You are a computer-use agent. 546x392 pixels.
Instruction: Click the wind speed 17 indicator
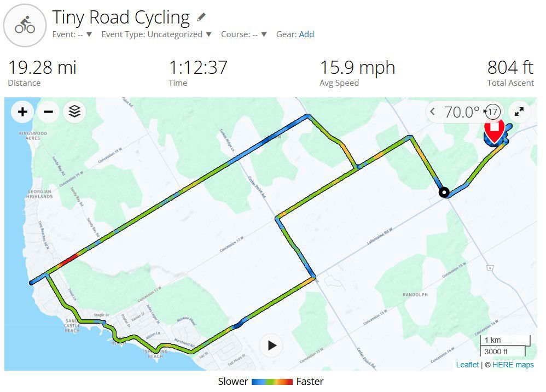pos(492,112)
